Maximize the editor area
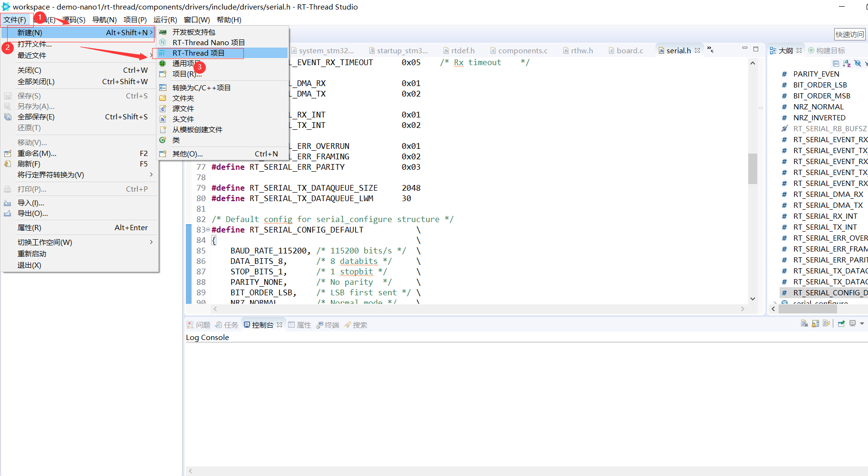Image resolution: width=868 pixels, height=476 pixels. (756, 49)
